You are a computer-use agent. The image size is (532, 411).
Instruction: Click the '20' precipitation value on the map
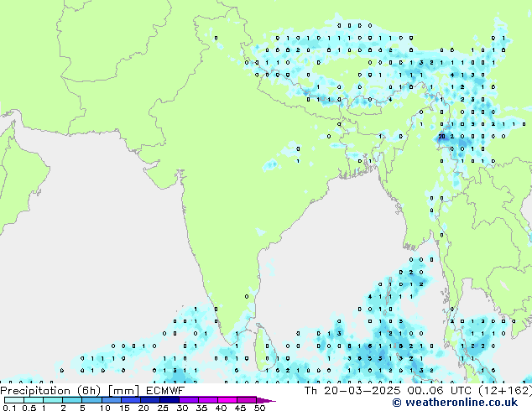point(441,137)
